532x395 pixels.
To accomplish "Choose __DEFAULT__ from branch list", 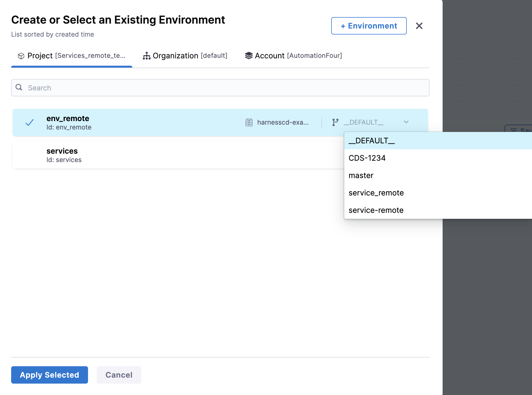I will [x=371, y=141].
